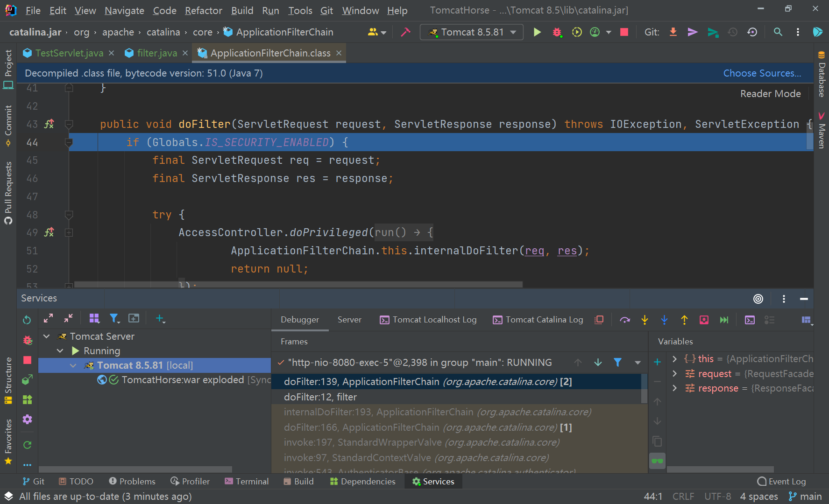Expand the 'request' variable
The image size is (829, 504).
(x=674, y=374)
